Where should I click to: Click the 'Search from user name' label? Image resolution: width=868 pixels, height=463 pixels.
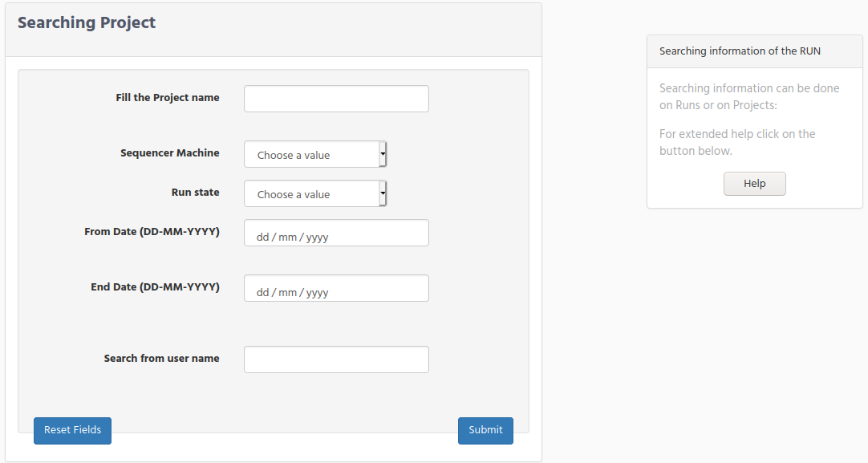click(x=161, y=359)
